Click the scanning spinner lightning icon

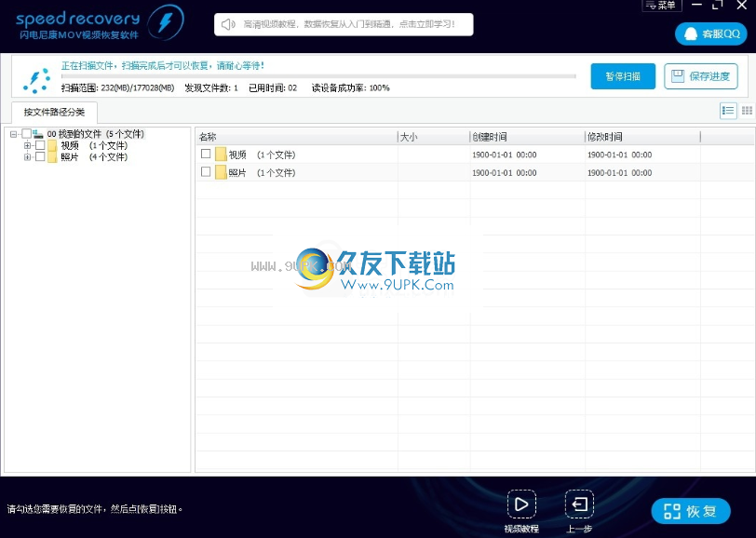click(36, 79)
